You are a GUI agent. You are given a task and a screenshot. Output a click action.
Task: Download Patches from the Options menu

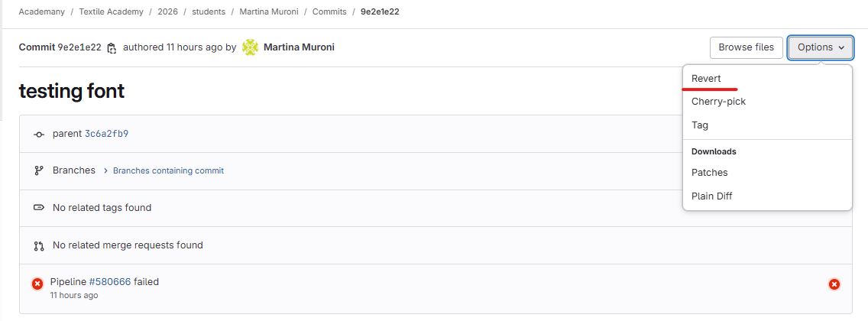709,173
